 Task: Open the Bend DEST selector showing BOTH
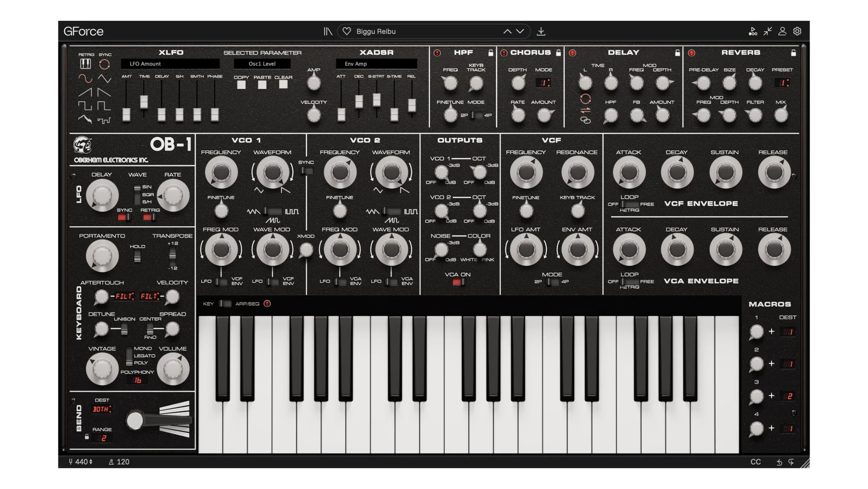click(x=102, y=409)
